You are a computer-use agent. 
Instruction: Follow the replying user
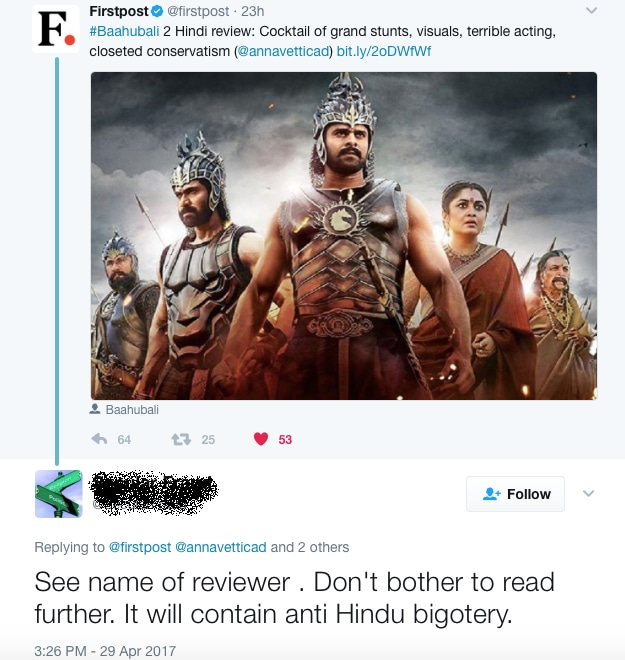(515, 494)
